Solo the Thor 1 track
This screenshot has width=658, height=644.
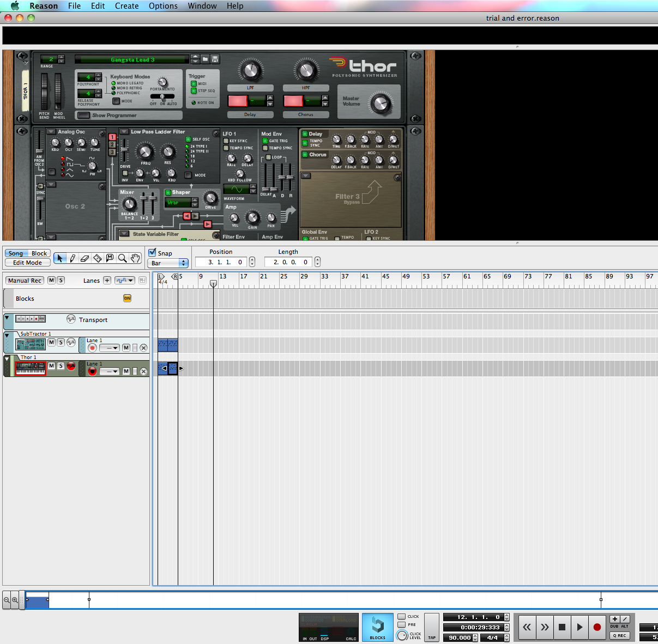(x=61, y=366)
